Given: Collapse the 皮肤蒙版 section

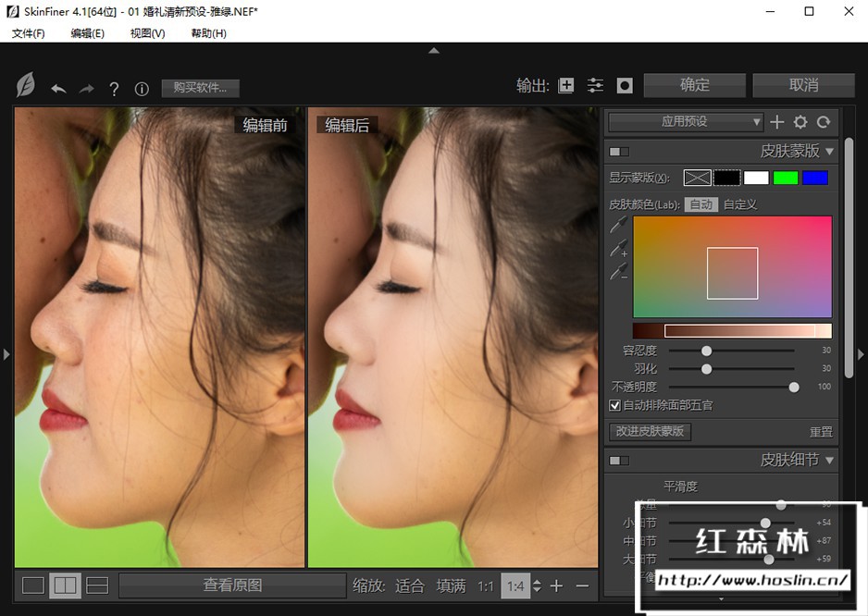Looking at the screenshot, I should [829, 151].
